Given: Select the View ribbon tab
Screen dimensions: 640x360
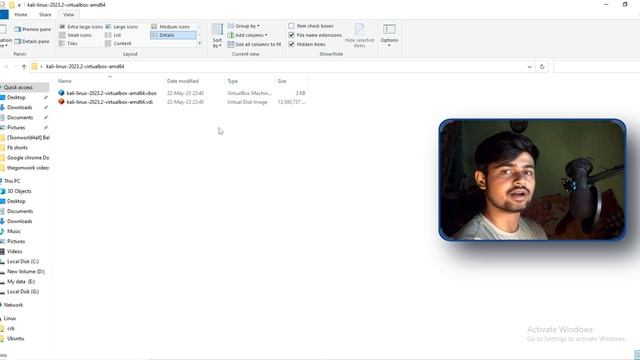Looking at the screenshot, I should 69,15.
